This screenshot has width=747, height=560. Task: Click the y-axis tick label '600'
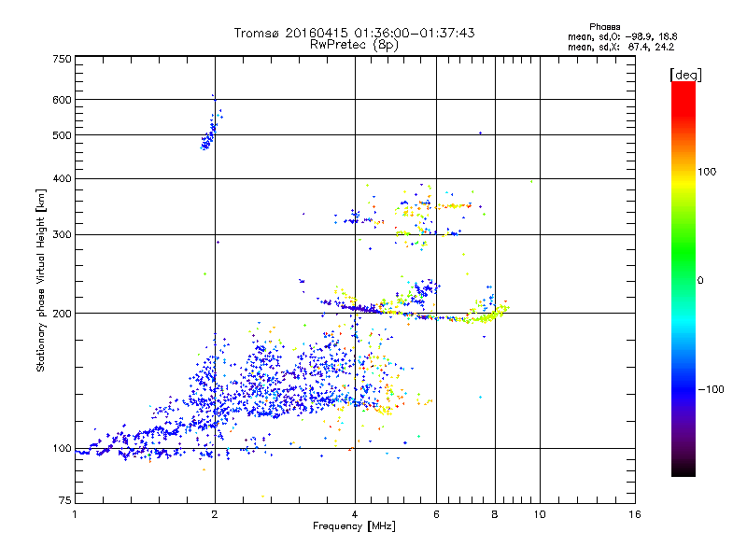pos(62,100)
